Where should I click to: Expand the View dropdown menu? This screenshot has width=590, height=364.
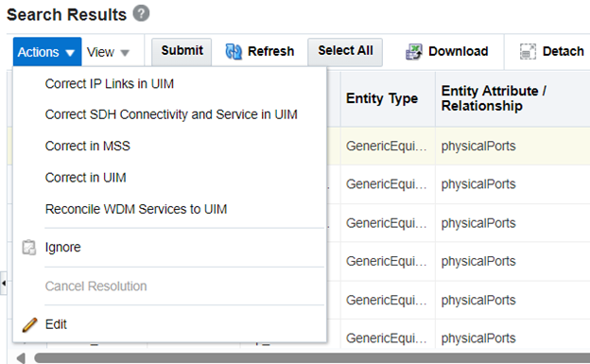point(109,52)
